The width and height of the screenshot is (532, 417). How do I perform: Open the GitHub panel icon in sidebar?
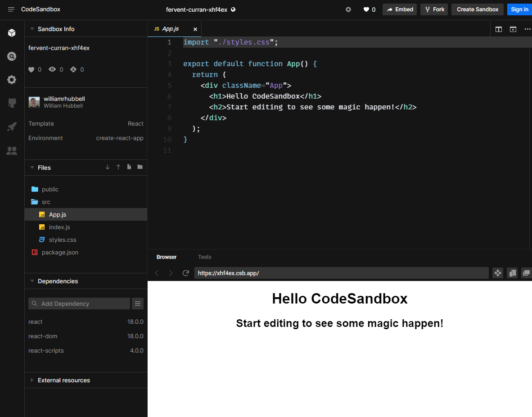tap(12, 103)
